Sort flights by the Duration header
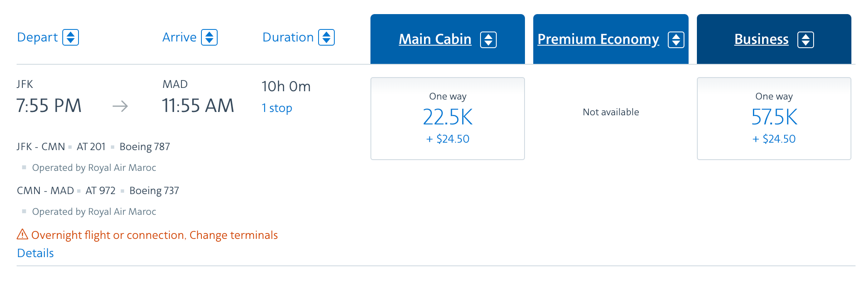 [x=288, y=37]
